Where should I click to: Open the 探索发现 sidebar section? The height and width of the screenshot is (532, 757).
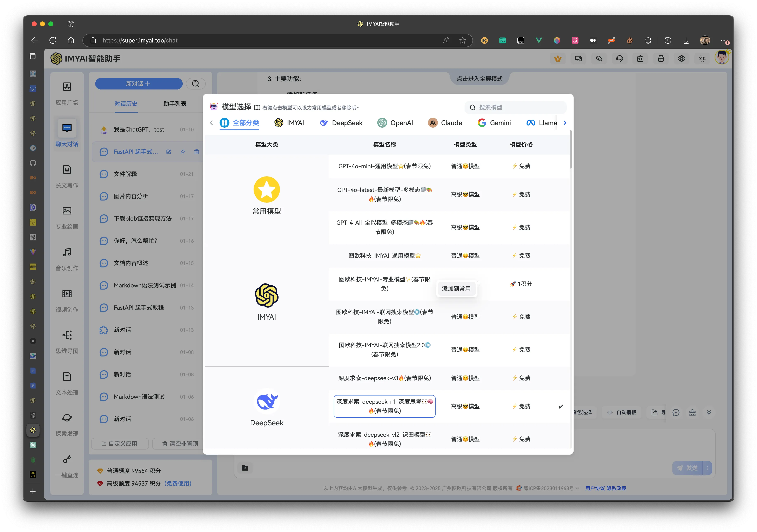tap(67, 425)
